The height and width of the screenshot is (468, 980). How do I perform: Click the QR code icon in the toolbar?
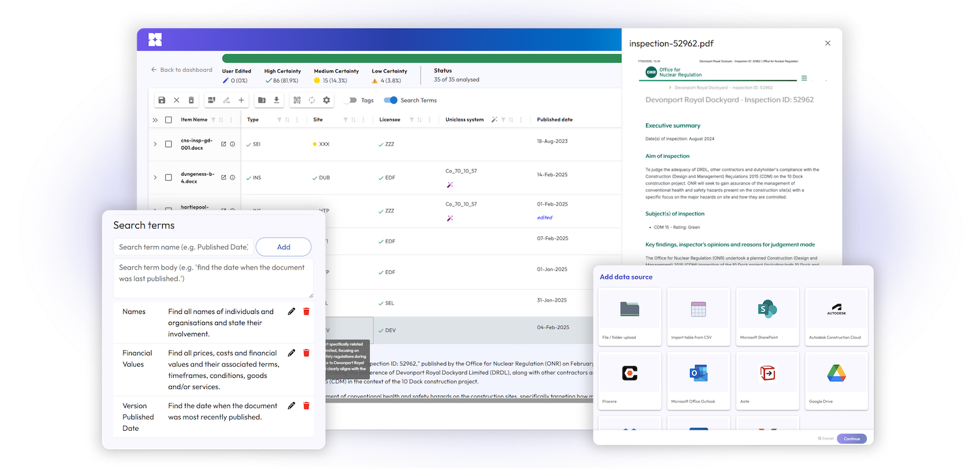(297, 101)
